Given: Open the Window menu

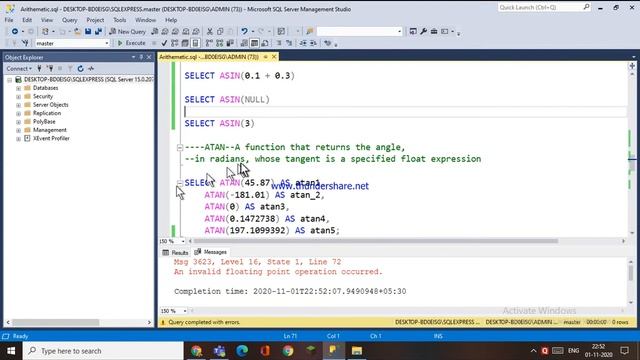Looking at the screenshot, I should (x=145, y=20).
